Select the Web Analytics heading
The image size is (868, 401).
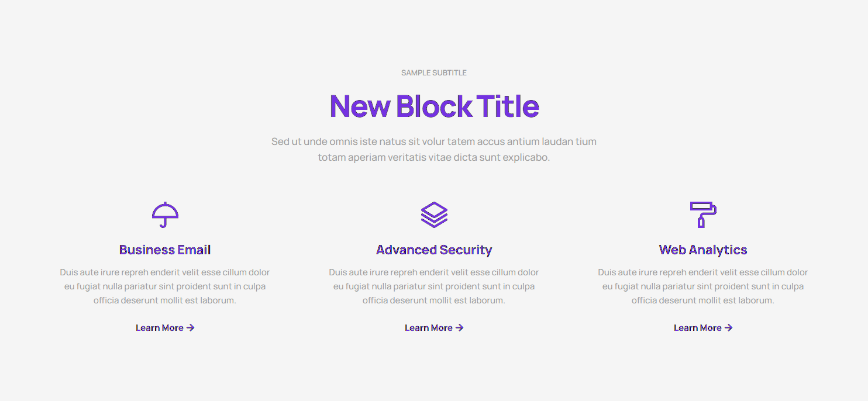coord(703,250)
